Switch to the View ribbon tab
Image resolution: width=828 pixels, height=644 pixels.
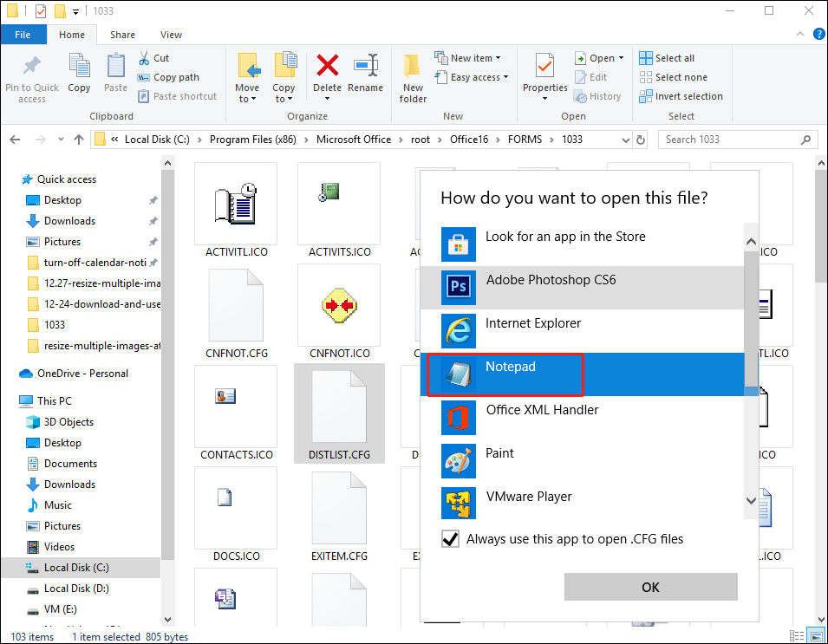(x=171, y=35)
